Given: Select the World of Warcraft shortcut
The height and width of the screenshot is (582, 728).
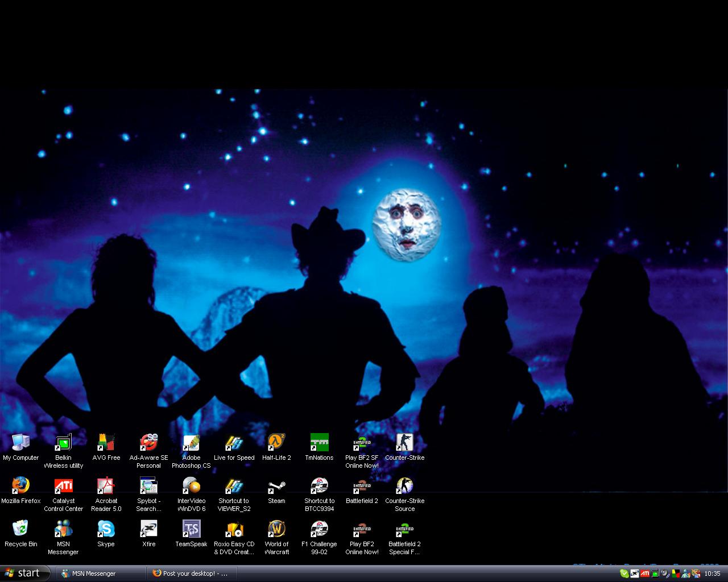Looking at the screenshot, I should pyautogui.click(x=276, y=537).
